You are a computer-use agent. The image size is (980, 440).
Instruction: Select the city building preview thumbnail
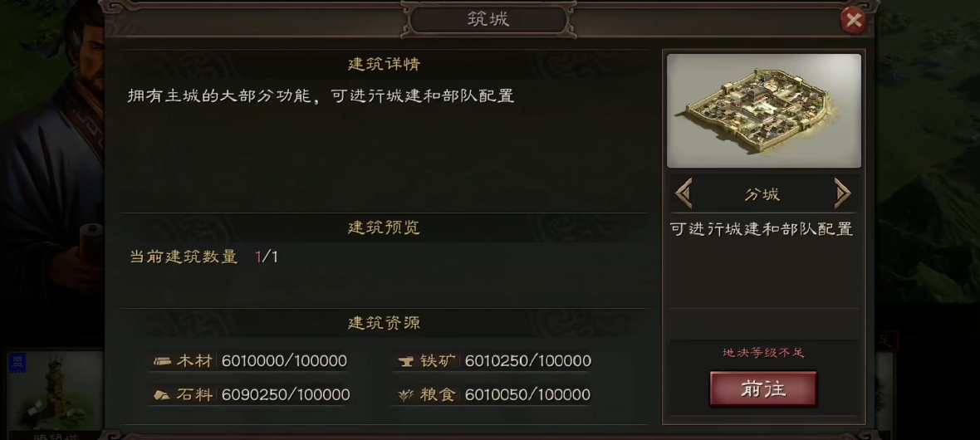(x=764, y=110)
